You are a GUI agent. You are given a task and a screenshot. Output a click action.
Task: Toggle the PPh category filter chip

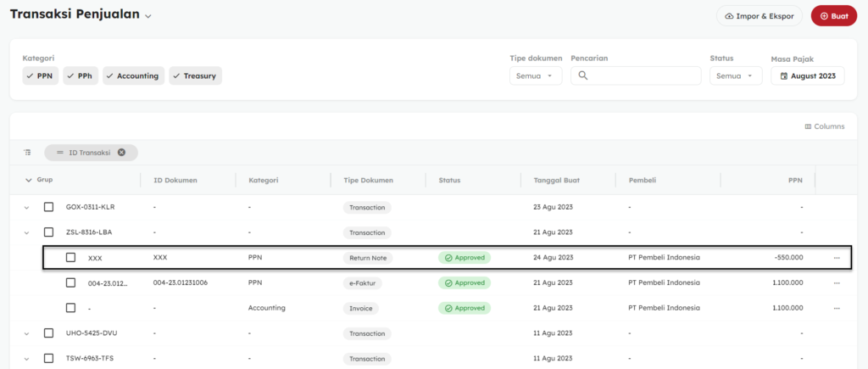pos(81,75)
